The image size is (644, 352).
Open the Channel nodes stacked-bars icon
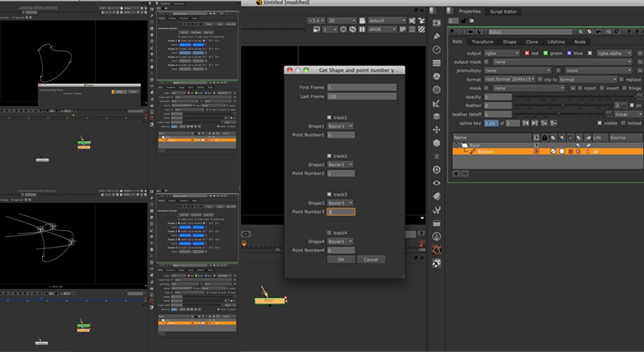point(437,63)
